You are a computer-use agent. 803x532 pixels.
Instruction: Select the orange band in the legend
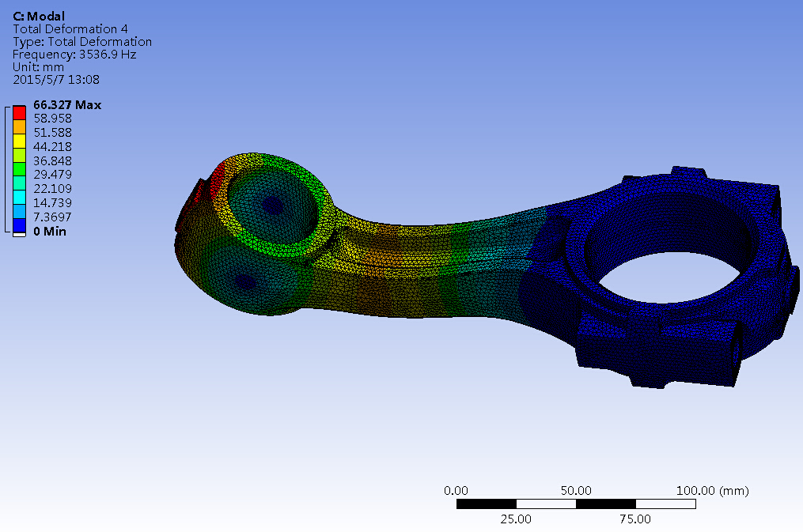(x=19, y=126)
